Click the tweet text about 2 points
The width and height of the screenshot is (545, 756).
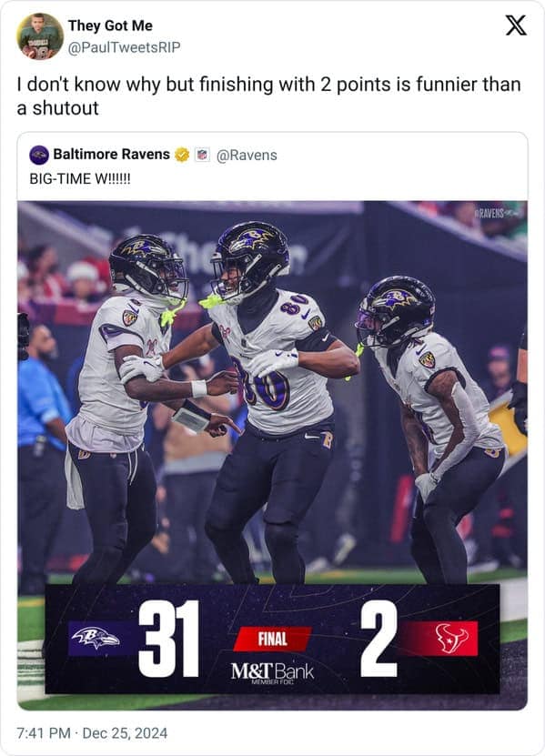point(268,96)
